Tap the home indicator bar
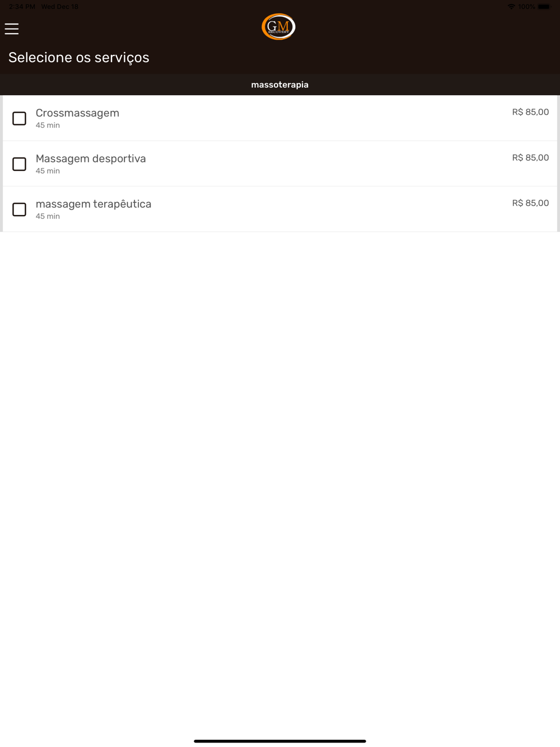 coord(280,741)
